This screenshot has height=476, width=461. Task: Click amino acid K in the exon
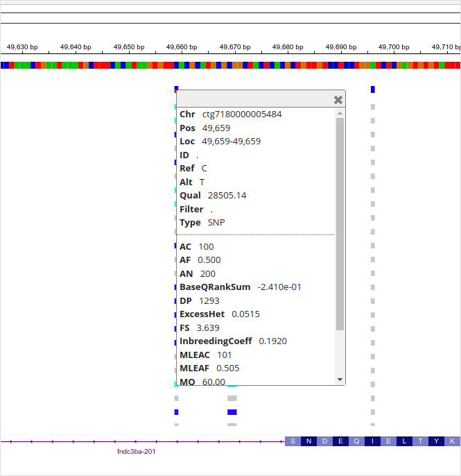(x=452, y=441)
